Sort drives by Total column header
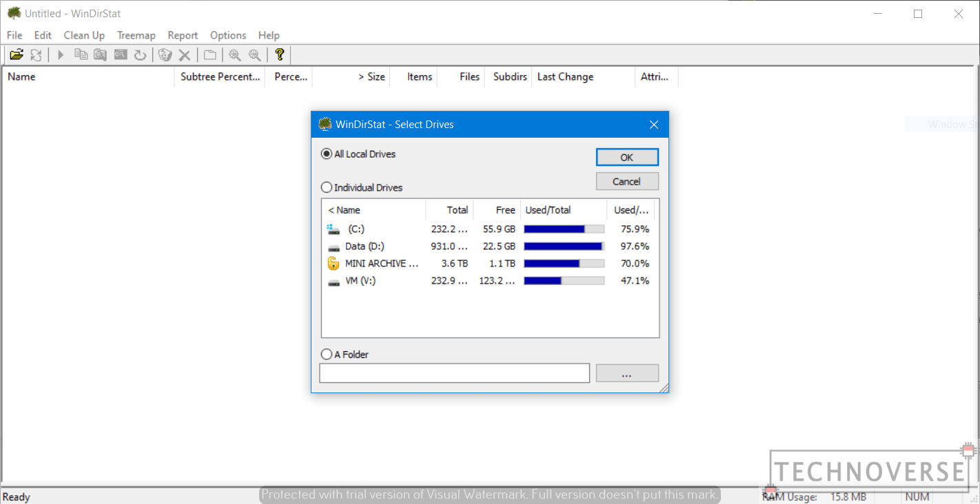980x504 pixels. click(x=449, y=210)
